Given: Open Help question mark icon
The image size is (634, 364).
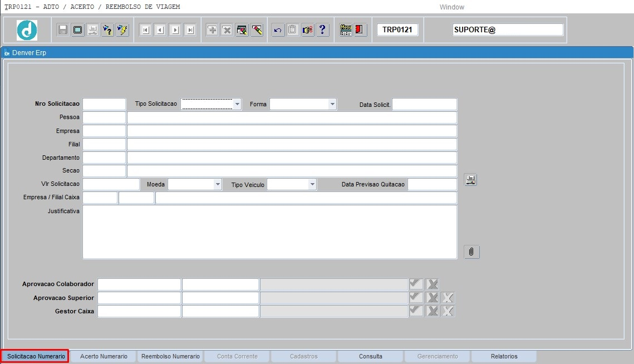Looking at the screenshot, I should click(x=323, y=30).
